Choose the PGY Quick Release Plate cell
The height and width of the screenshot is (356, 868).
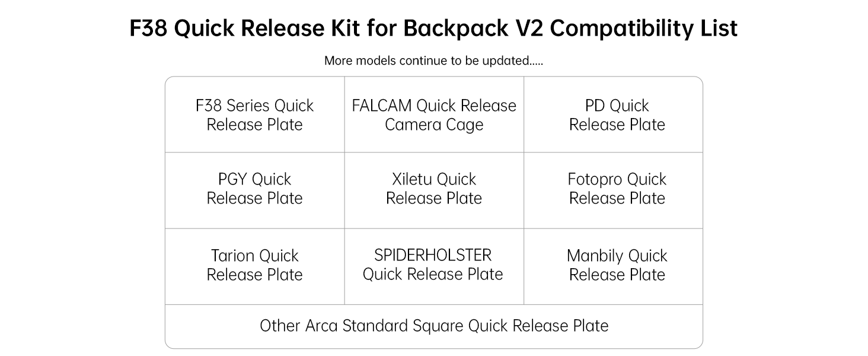tap(254, 189)
